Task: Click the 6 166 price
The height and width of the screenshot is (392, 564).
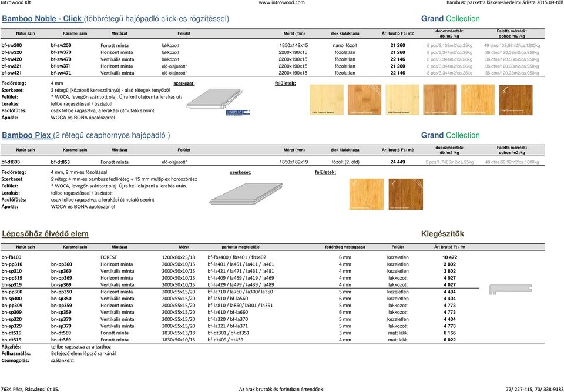Action: 449,333
